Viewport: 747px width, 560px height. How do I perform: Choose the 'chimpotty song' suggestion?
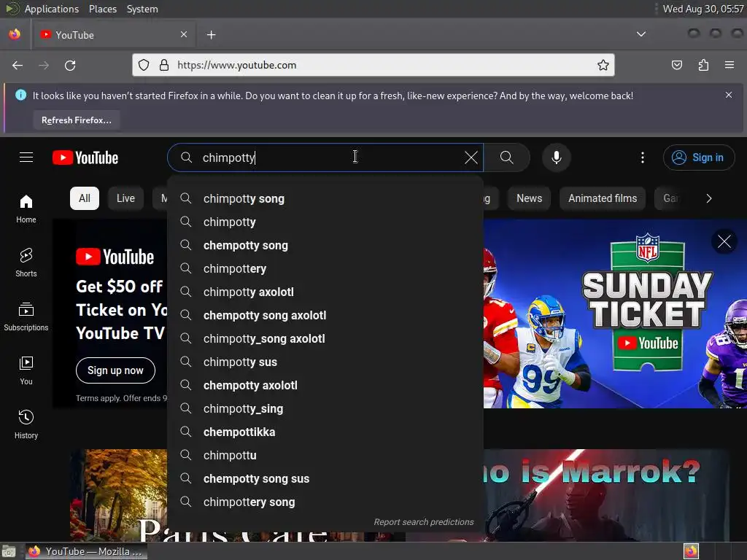pos(325,198)
